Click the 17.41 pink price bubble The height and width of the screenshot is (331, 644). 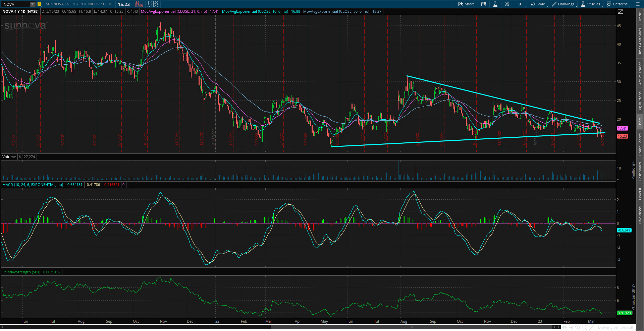coord(622,128)
